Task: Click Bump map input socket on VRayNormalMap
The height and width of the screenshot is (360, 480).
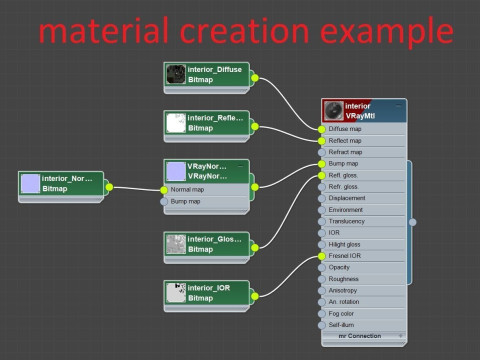Action: [x=164, y=202]
